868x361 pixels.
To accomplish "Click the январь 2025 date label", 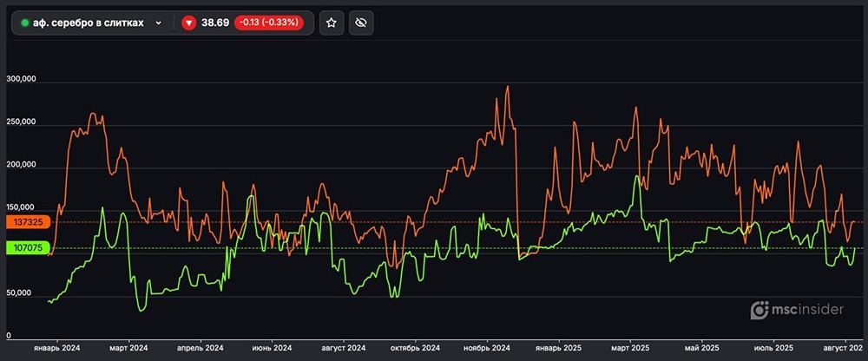I will (561, 347).
